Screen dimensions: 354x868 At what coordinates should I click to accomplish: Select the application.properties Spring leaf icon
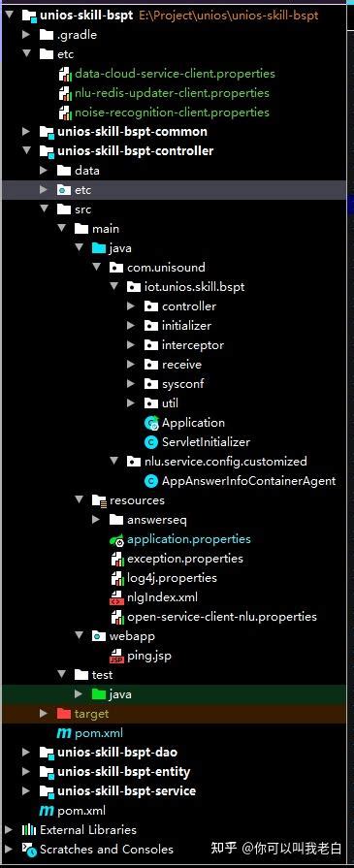pyautogui.click(x=117, y=540)
